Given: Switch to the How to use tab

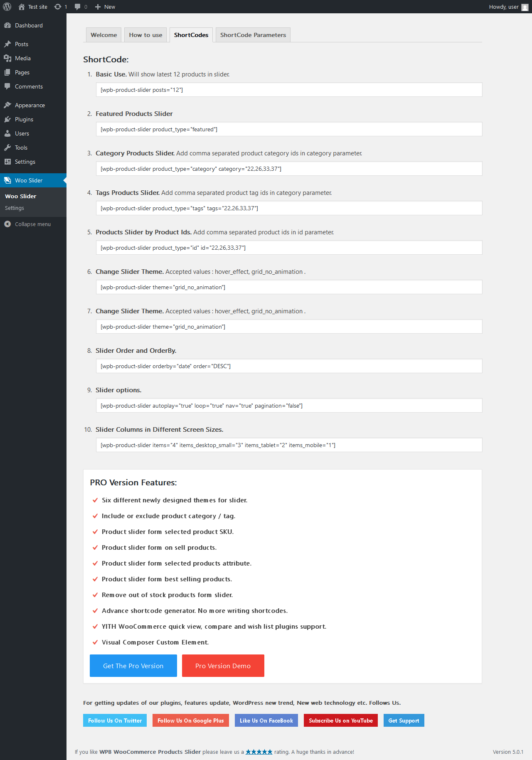Looking at the screenshot, I should [x=145, y=35].
